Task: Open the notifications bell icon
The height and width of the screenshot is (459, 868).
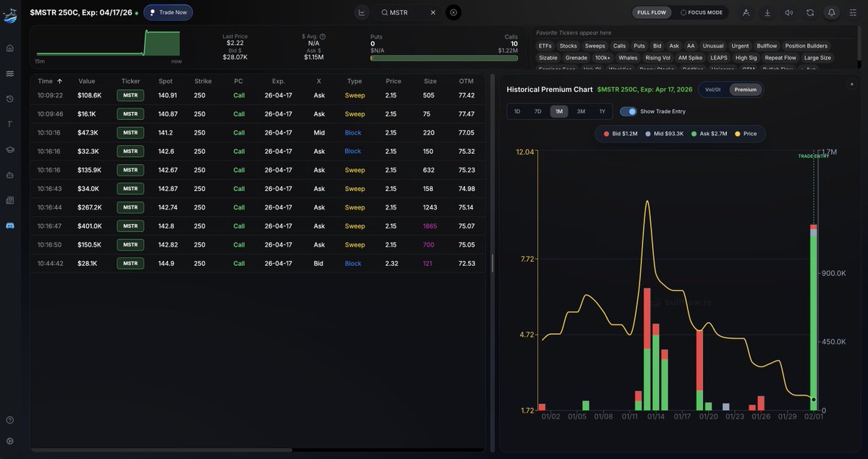Action: pos(832,12)
